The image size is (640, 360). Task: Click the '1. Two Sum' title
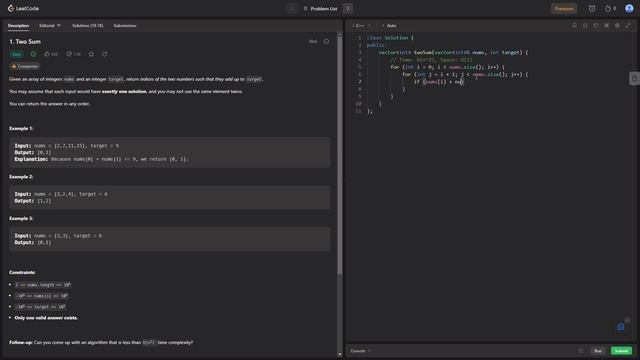(x=25, y=42)
